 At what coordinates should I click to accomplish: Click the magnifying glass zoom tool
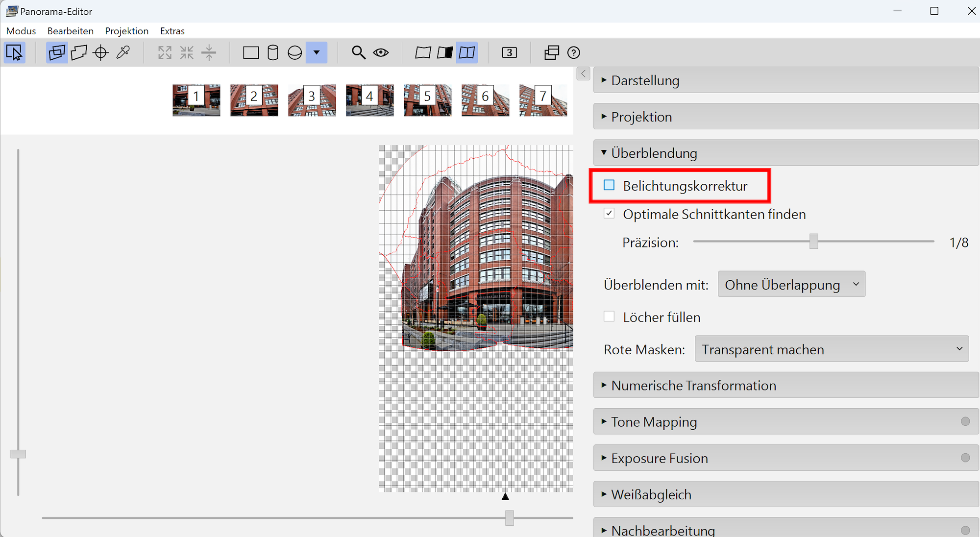(359, 52)
